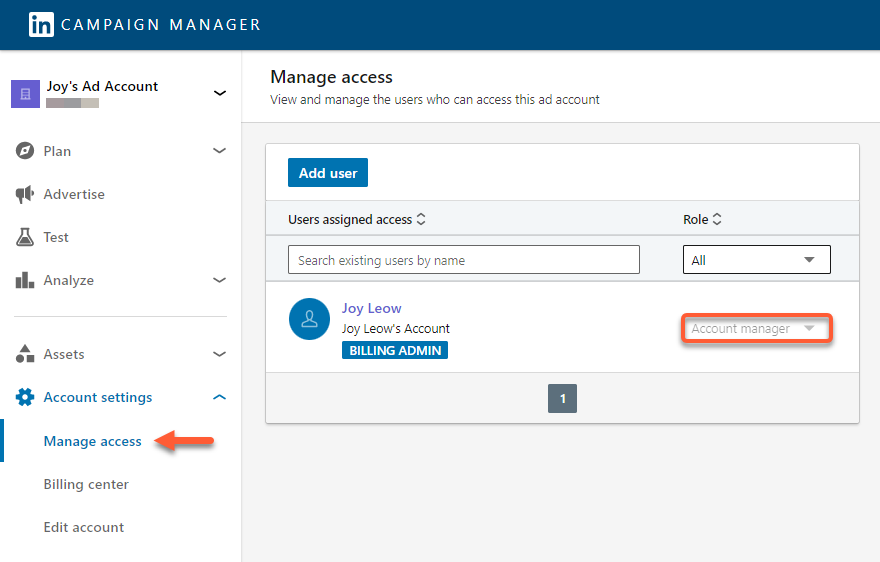880x562 pixels.
Task: Click the Account settings gear icon
Action: (25, 397)
